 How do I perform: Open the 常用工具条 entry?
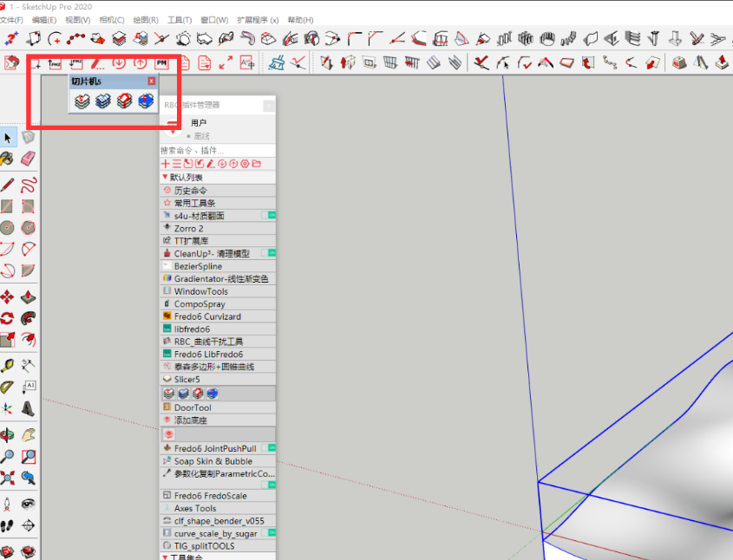[x=218, y=203]
